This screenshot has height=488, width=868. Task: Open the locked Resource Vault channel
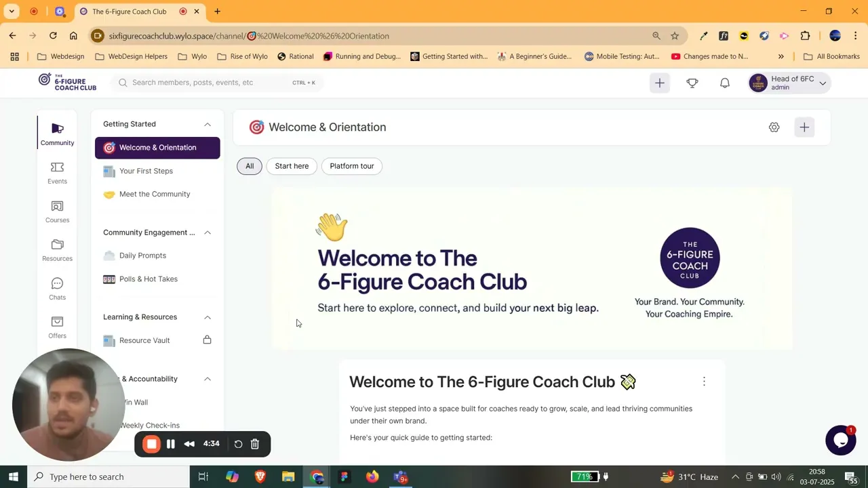click(x=157, y=340)
